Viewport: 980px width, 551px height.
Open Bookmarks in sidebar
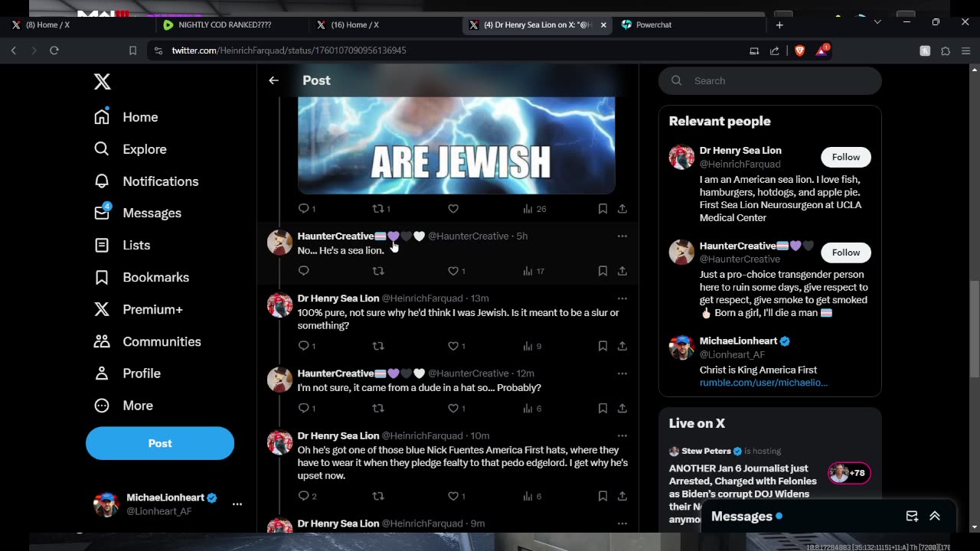(141, 277)
